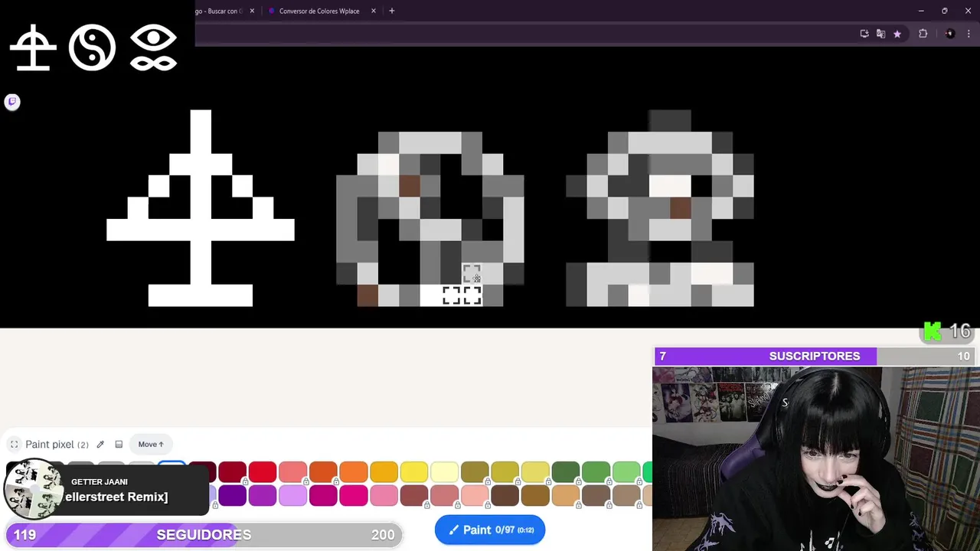Pick the dark brown color swatch
This screenshot has height=551, width=980.
point(505,496)
